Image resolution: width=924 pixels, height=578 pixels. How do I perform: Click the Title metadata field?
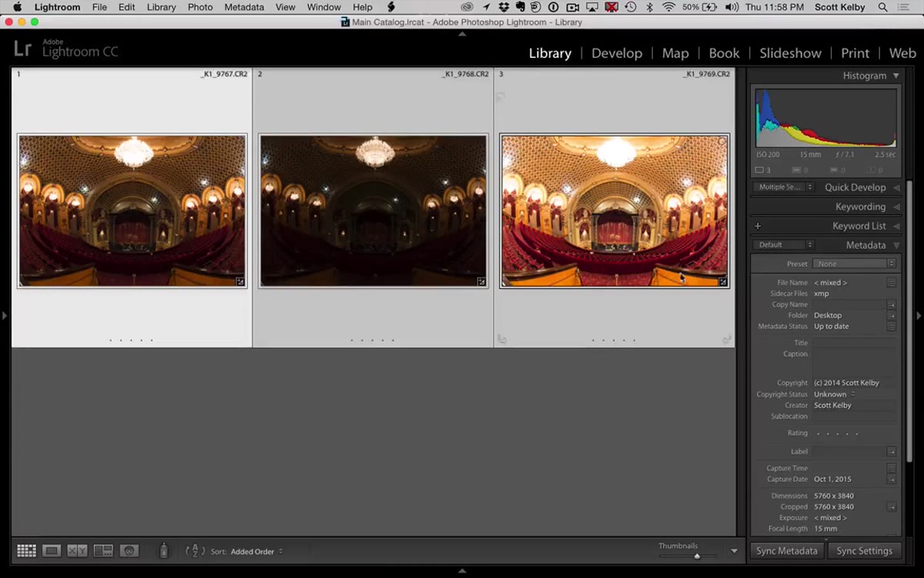[855, 343]
